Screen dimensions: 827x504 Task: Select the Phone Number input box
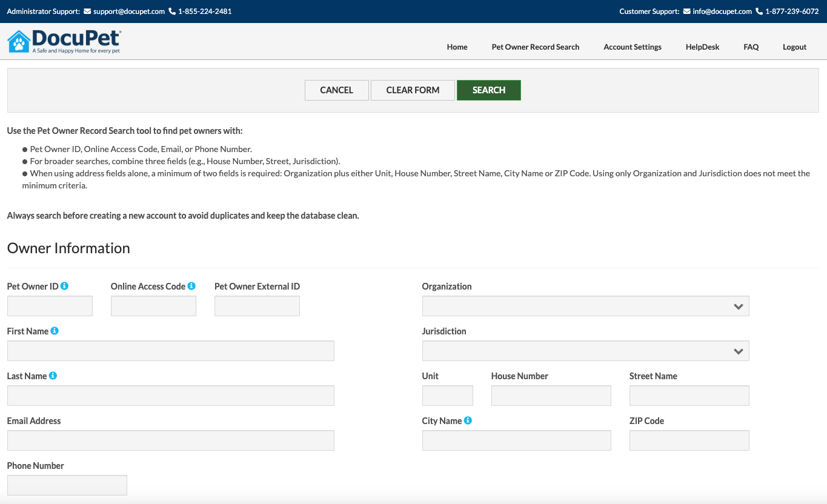[67, 485]
